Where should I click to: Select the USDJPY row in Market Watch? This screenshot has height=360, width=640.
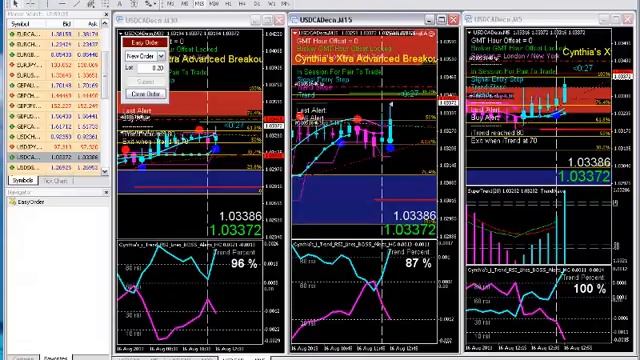click(54, 147)
